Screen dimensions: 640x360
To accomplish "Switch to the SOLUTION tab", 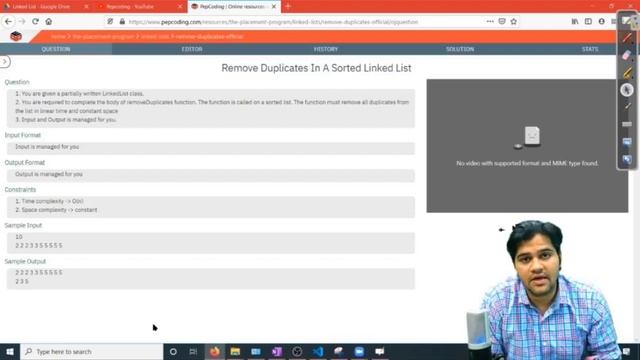I will [460, 49].
